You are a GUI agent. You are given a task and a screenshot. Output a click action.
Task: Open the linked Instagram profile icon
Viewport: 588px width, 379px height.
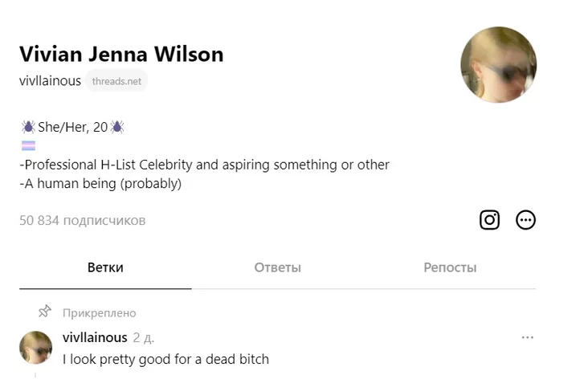pos(489,220)
